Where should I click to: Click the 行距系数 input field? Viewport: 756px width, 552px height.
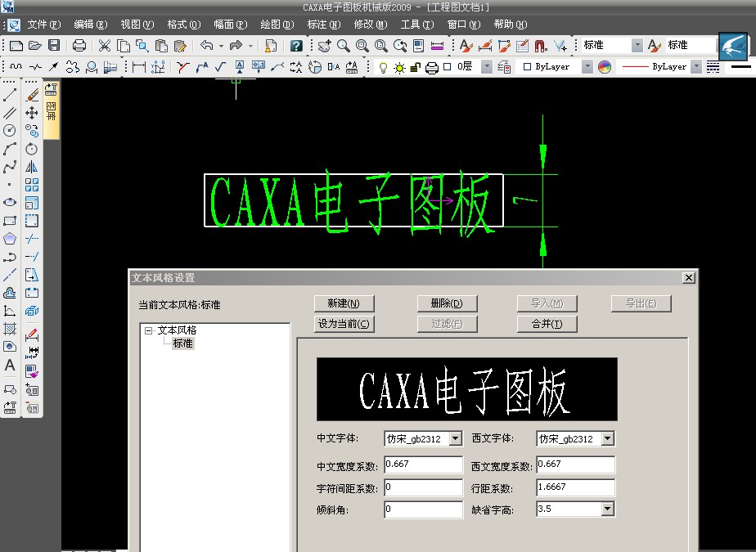(x=576, y=487)
